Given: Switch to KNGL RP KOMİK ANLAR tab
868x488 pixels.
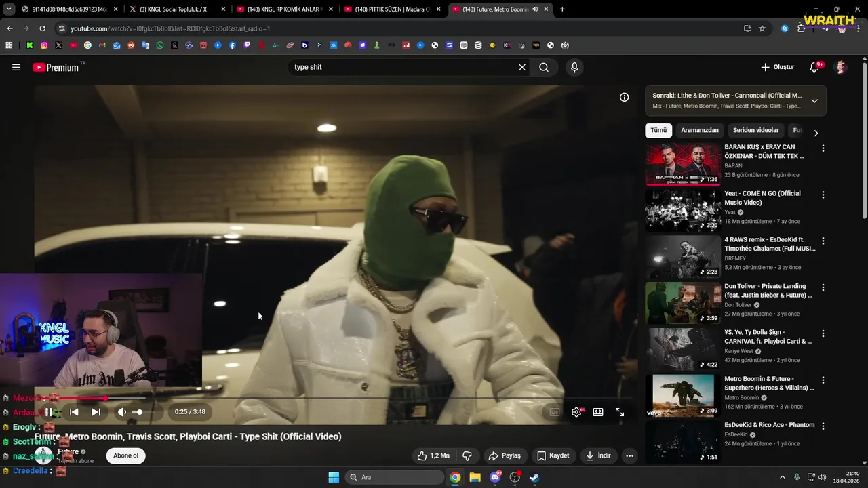Looking at the screenshot, I should tap(285, 9).
